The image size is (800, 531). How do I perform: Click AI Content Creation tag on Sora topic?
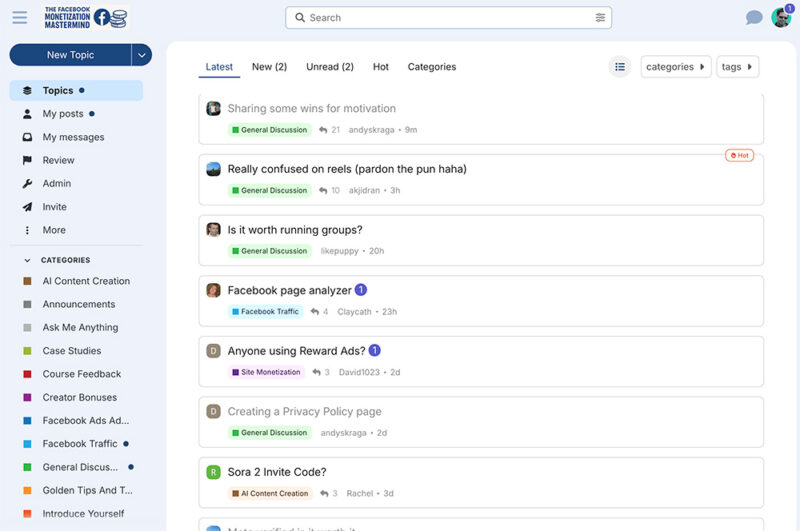[270, 493]
